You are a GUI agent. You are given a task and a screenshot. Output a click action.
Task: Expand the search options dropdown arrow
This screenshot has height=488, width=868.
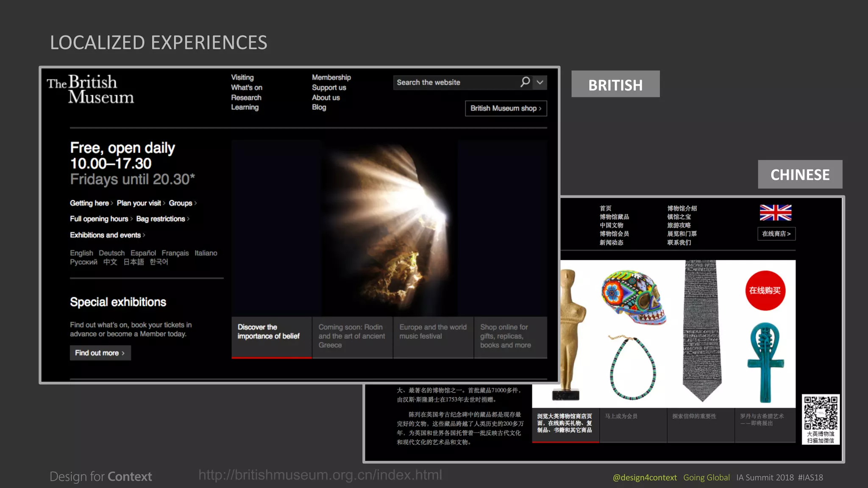(540, 82)
